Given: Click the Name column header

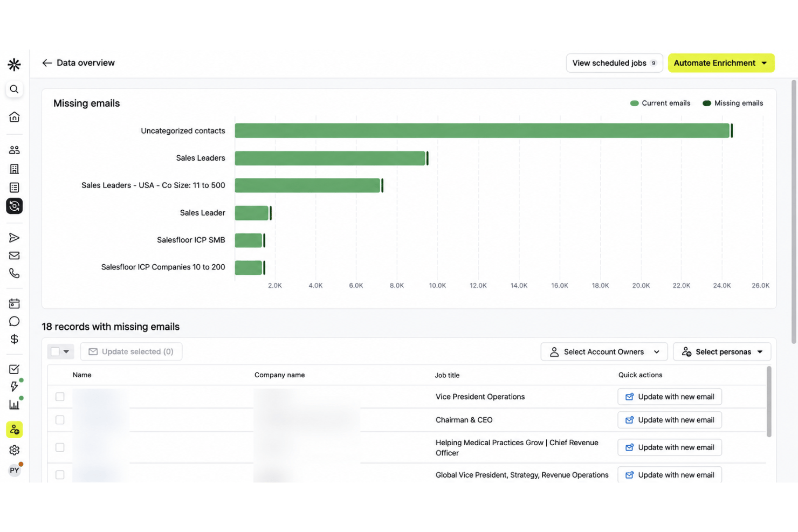Looking at the screenshot, I should click(82, 375).
